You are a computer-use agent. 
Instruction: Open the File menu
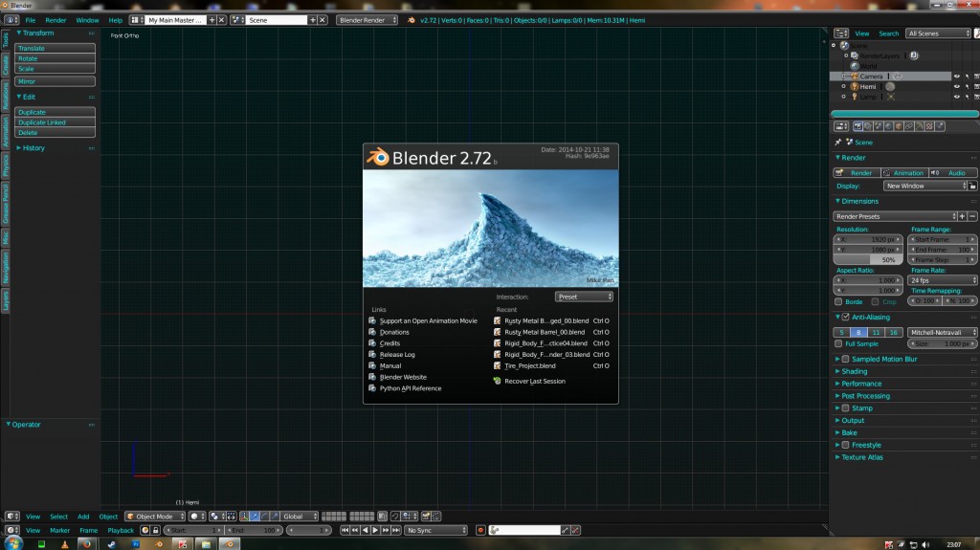point(30,20)
